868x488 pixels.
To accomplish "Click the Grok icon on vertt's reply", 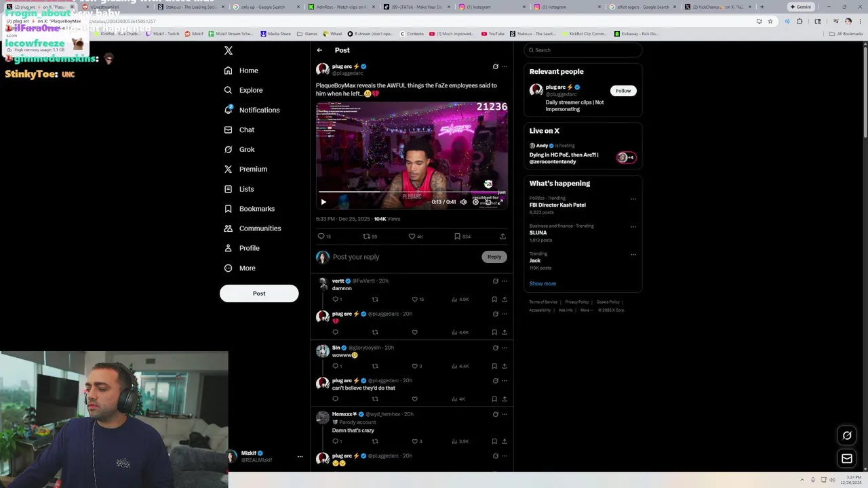I will pos(495,281).
